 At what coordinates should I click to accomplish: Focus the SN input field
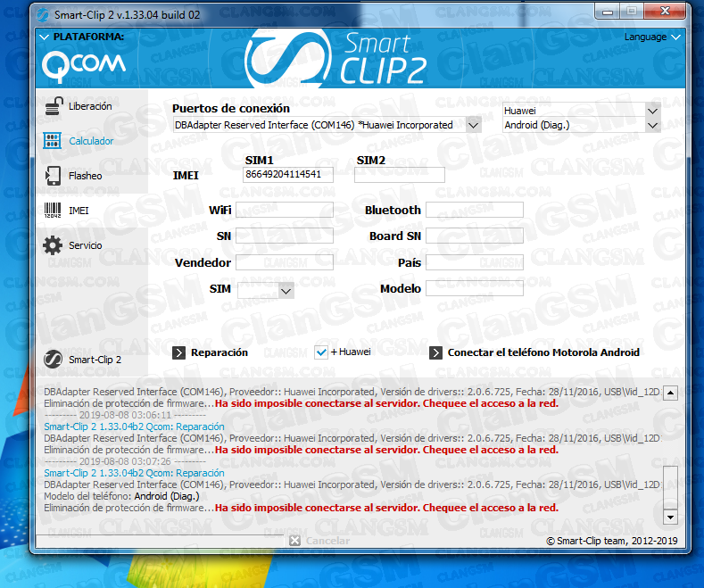(285, 236)
